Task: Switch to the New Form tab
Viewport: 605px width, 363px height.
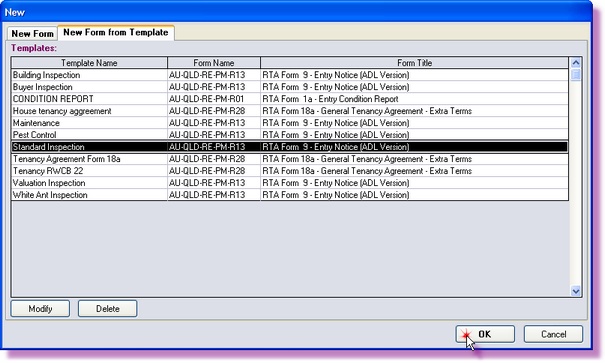Action: click(32, 34)
